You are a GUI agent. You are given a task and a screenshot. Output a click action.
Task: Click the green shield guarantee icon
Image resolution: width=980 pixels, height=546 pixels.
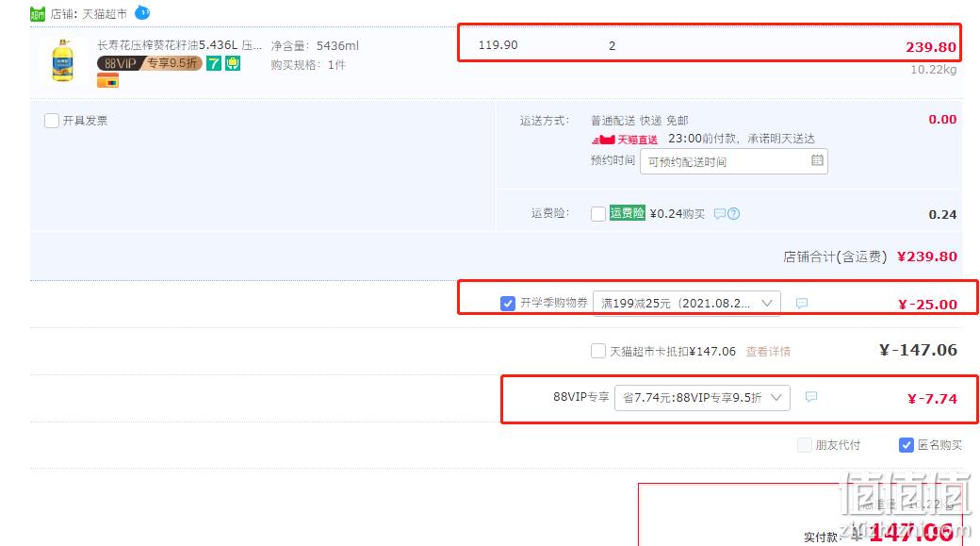tap(233, 63)
